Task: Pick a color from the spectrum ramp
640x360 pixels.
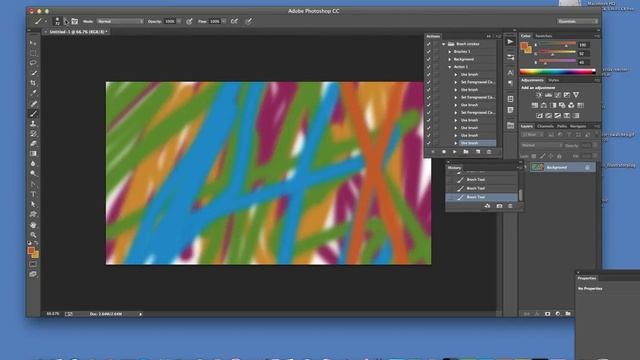Action: tap(557, 71)
